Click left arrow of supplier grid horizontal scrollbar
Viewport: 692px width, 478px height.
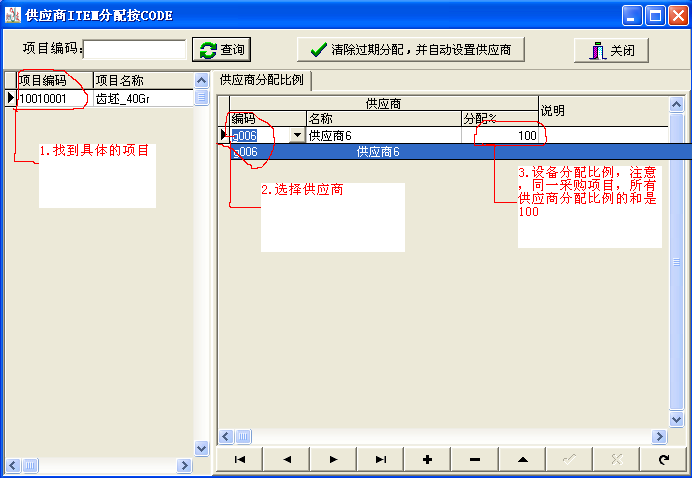pos(226,437)
